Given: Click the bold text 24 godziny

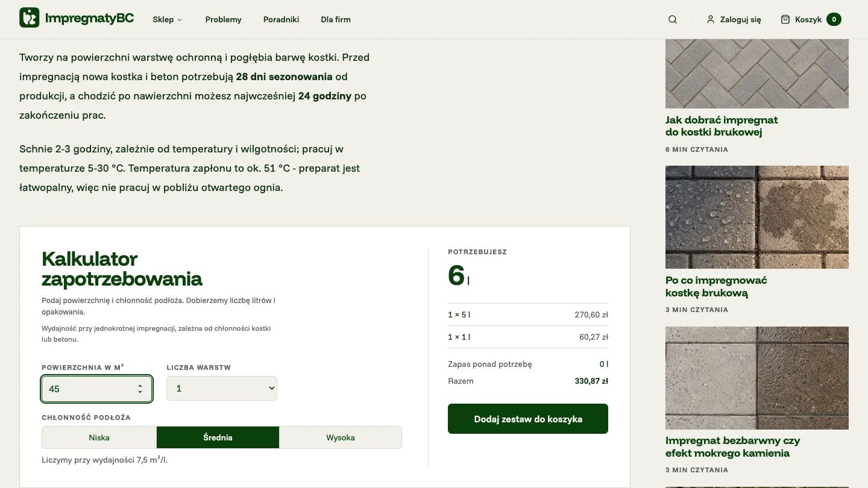Looking at the screenshot, I should (x=325, y=96).
